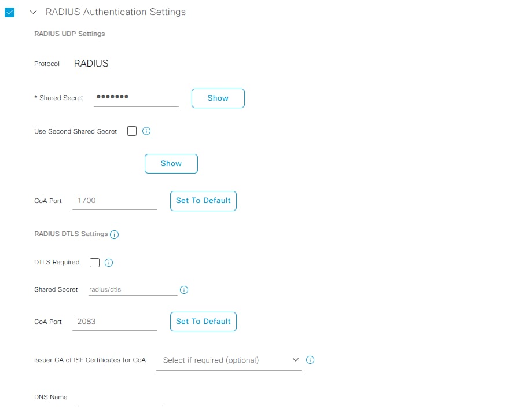Image resolution: width=511 pixels, height=420 pixels.
Task: Click info icon beside DTLS Required checkbox
Action: pyautogui.click(x=109, y=263)
